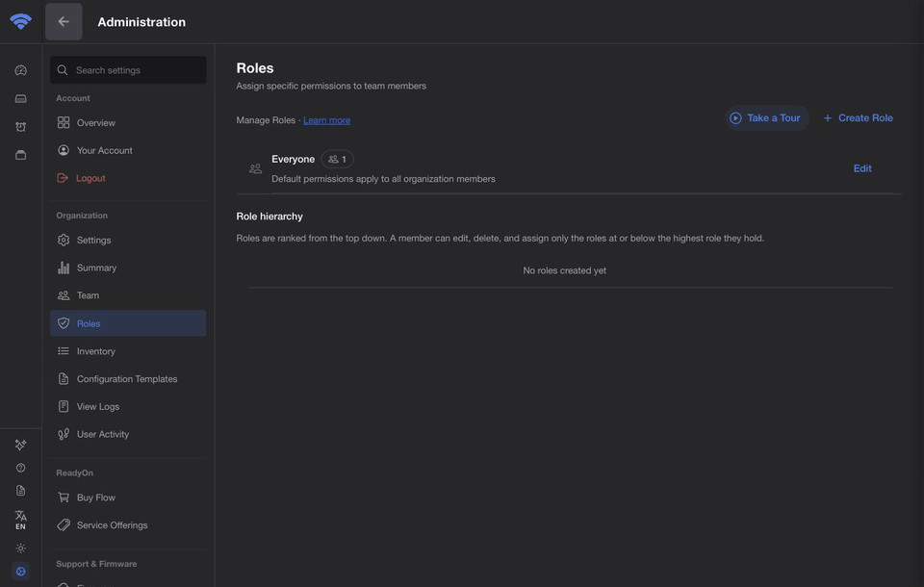
Task: Click the Learn more link
Action: [x=326, y=120]
